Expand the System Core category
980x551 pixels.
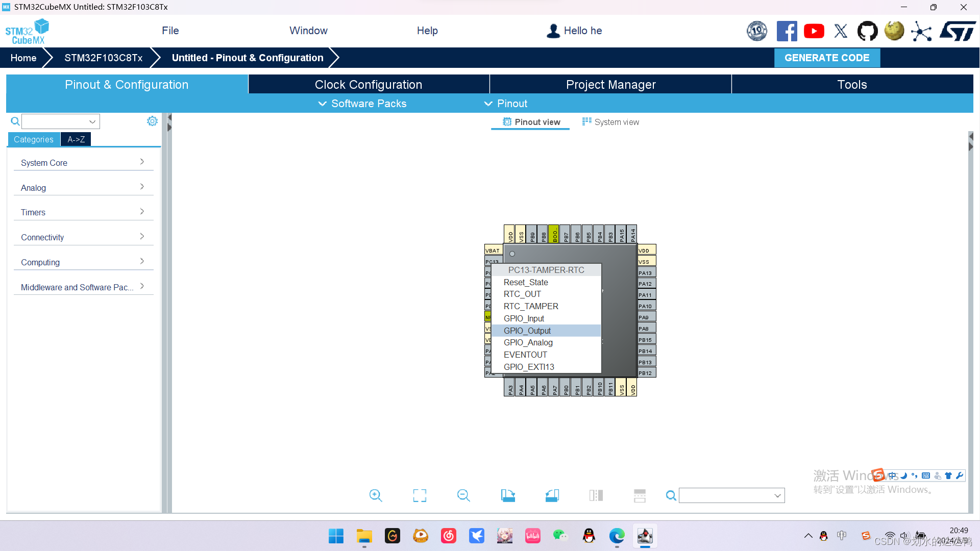(x=83, y=163)
